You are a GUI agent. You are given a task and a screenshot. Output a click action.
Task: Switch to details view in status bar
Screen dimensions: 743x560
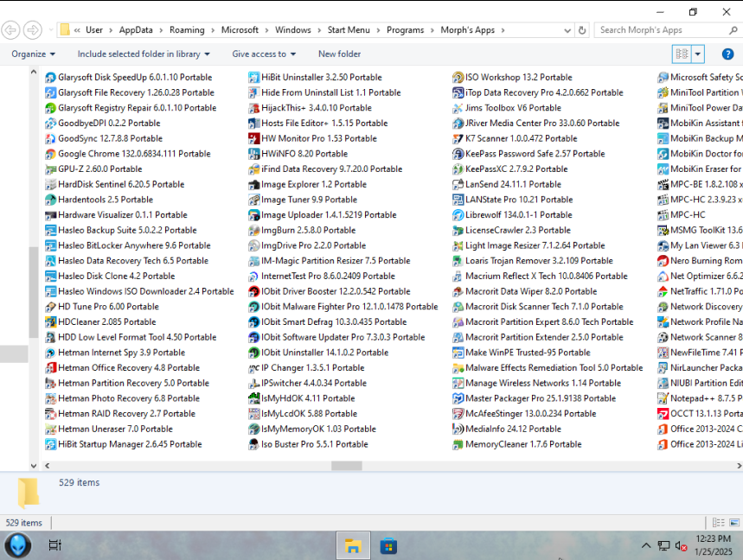(719, 523)
